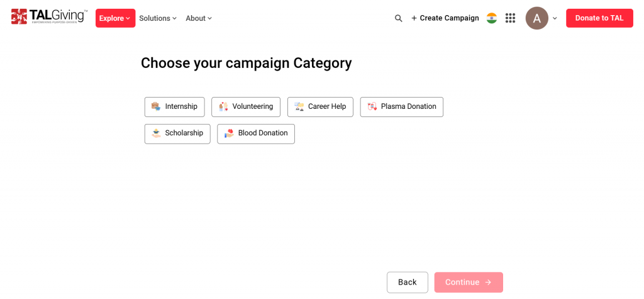The height and width of the screenshot is (299, 644).
Task: Expand the account chevron beside avatar
Action: 555,18
